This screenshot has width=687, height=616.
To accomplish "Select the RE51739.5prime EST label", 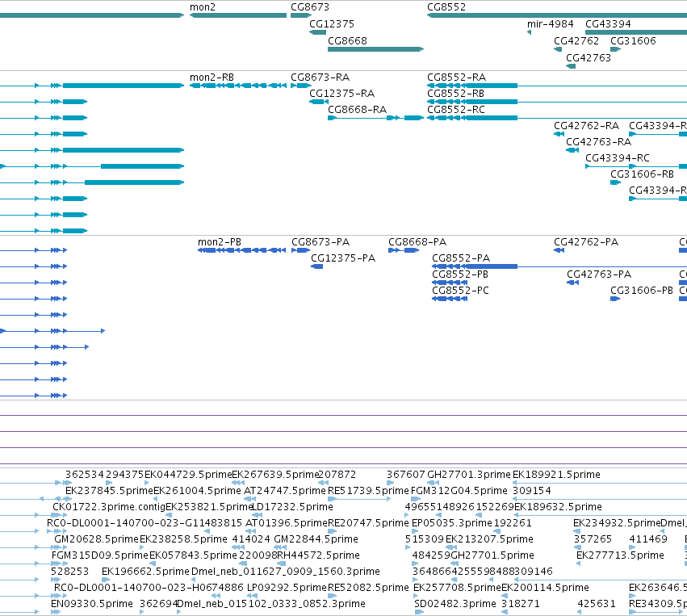I will tap(368, 491).
